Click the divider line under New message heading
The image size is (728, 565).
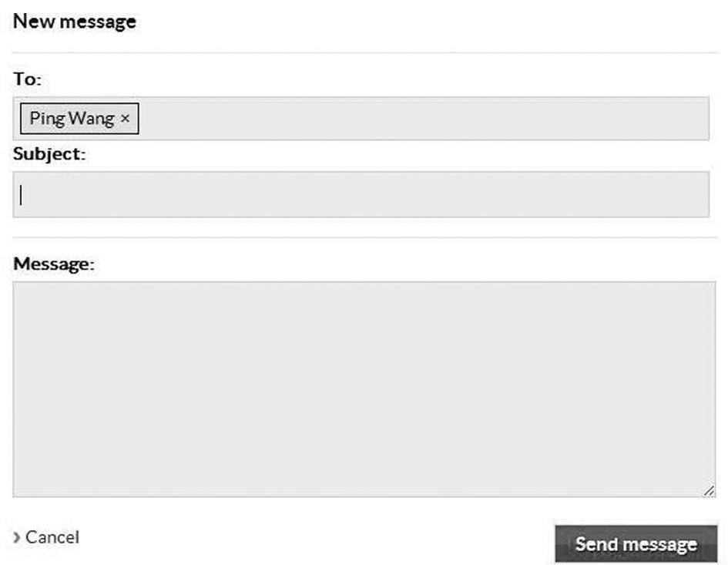point(365,53)
